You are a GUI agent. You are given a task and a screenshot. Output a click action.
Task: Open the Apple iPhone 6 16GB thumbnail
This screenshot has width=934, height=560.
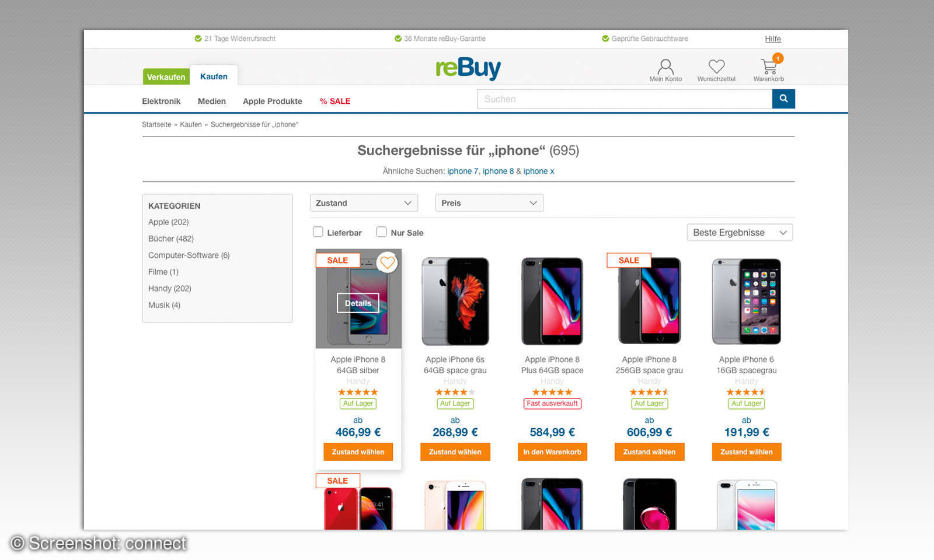point(747,301)
